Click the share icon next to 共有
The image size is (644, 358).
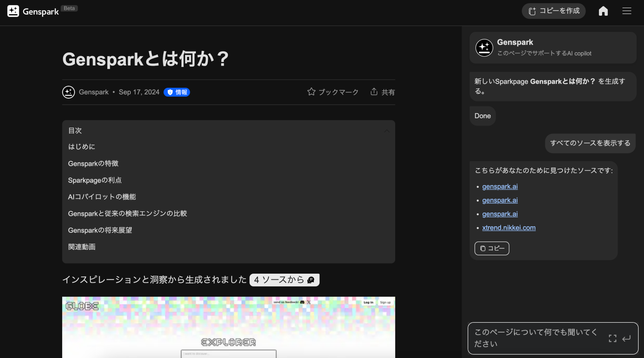point(374,92)
